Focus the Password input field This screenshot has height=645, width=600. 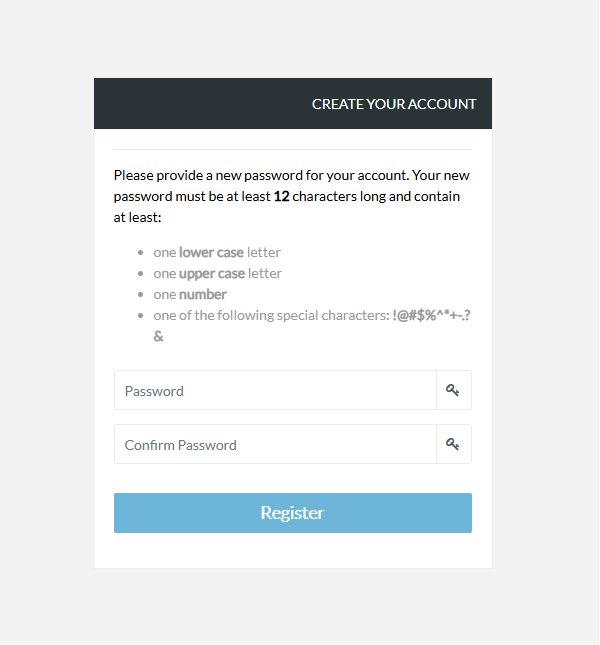pyautogui.click(x=275, y=390)
